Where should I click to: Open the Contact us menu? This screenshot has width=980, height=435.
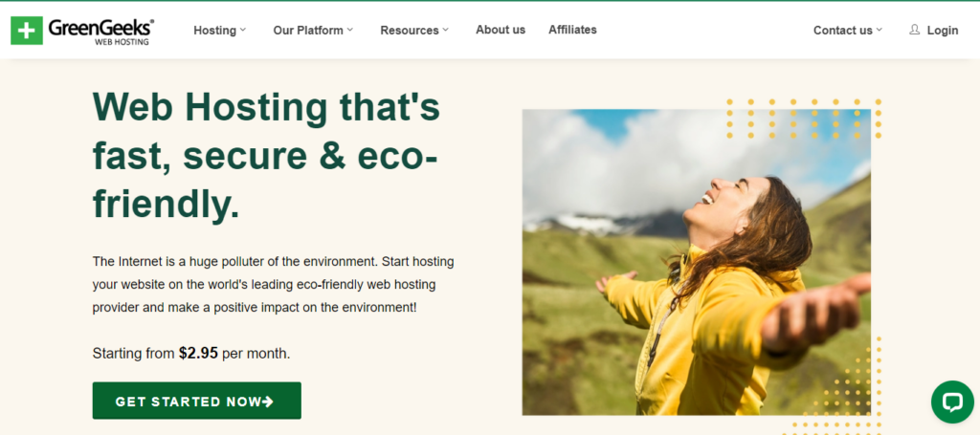click(x=842, y=30)
